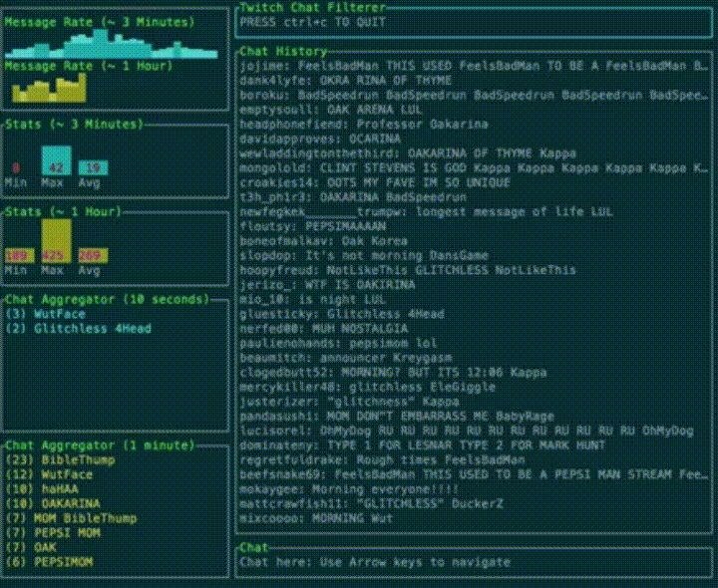
Task: Click the 'Stats (~ 1 Hour)' panel title
Action: [x=64, y=212]
